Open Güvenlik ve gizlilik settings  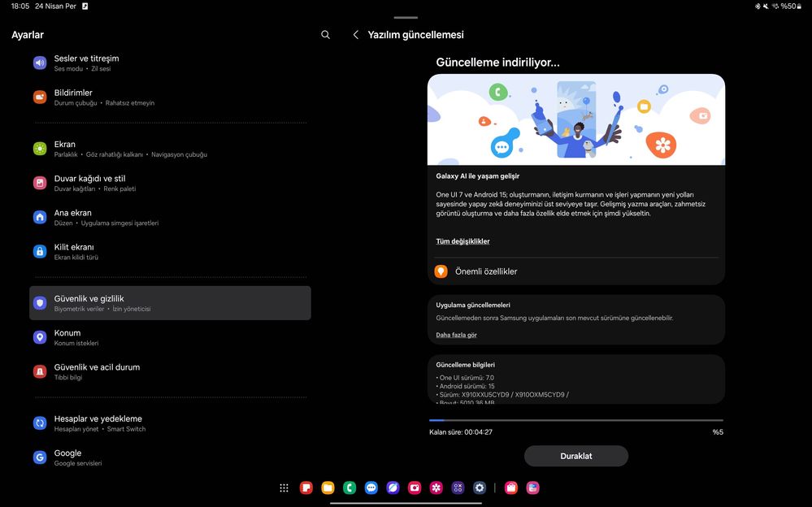pyautogui.click(x=170, y=303)
